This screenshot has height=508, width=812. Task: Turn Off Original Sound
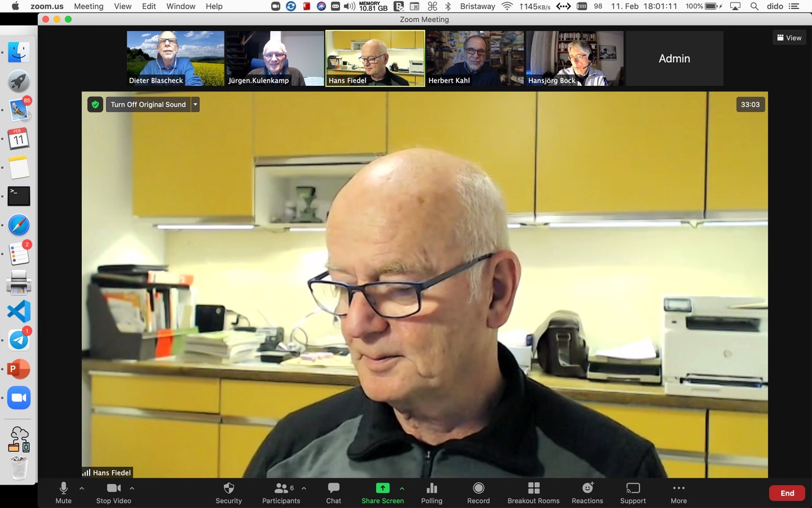(148, 105)
